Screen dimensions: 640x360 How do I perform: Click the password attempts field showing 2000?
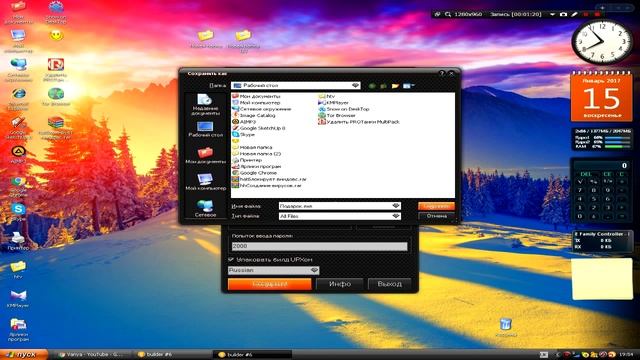coord(319,246)
